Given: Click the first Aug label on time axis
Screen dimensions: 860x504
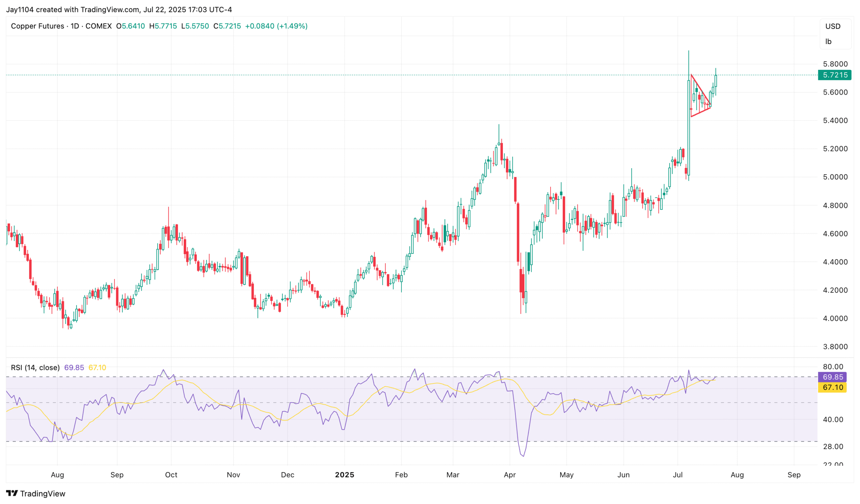Looking at the screenshot, I should coord(57,475).
